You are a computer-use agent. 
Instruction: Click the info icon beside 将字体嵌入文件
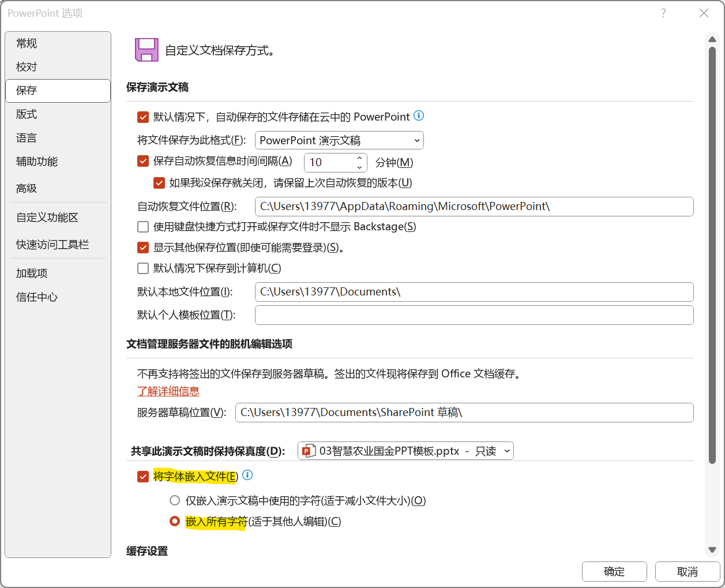(247, 475)
